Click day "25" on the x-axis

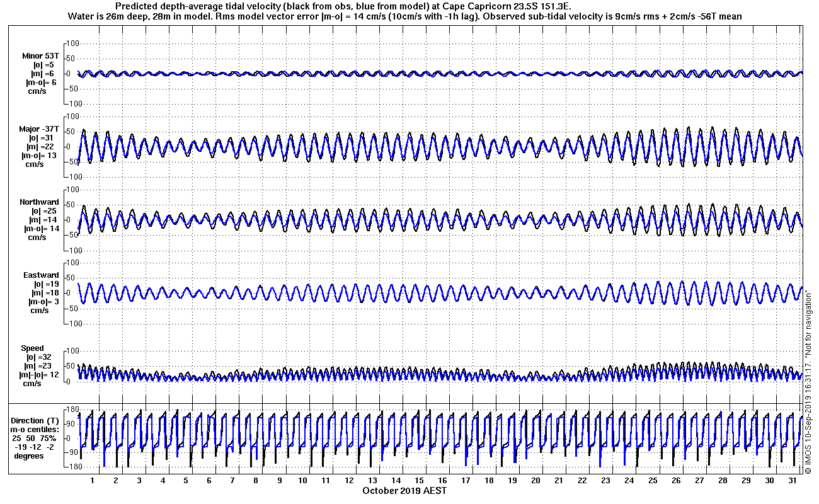tap(653, 480)
